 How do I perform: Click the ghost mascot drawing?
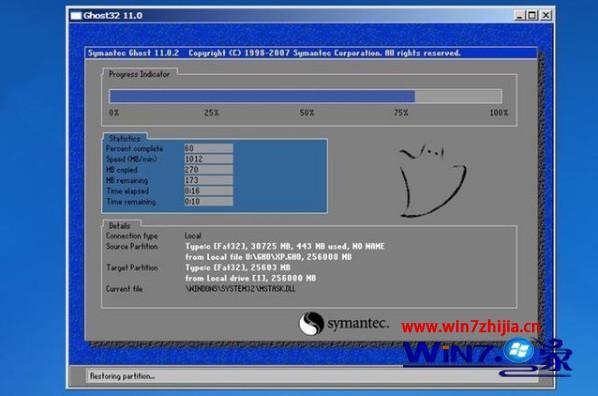(x=432, y=180)
